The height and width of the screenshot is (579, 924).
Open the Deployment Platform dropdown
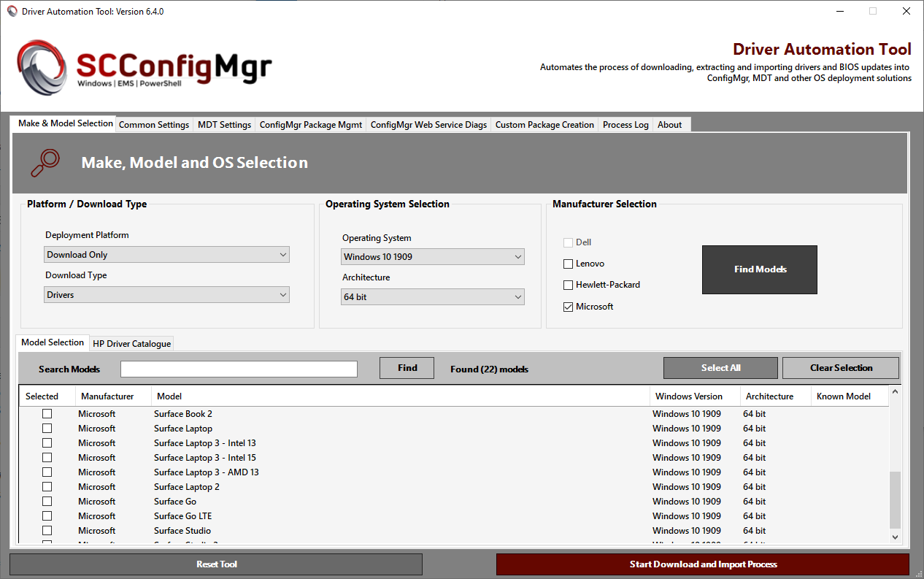pos(166,254)
